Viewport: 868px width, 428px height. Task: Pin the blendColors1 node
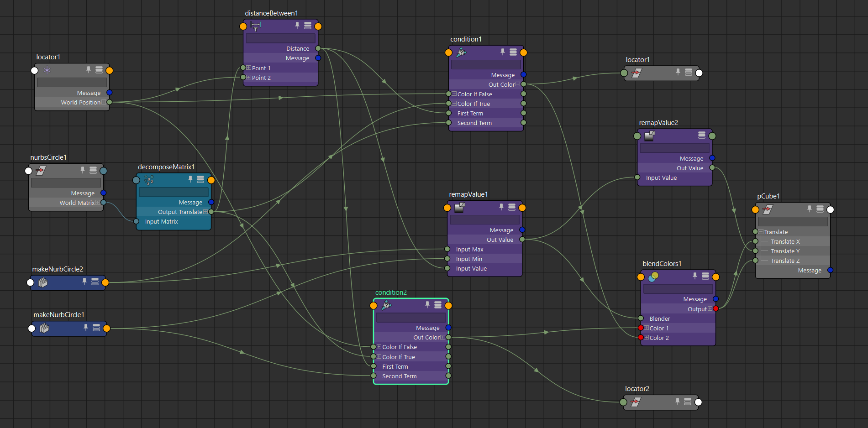695,276
